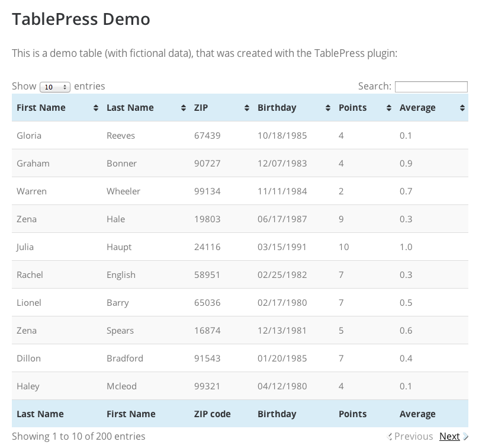Image resolution: width=479 pixels, height=448 pixels.
Task: Open the Show entries count dropdown
Action: 55,87
